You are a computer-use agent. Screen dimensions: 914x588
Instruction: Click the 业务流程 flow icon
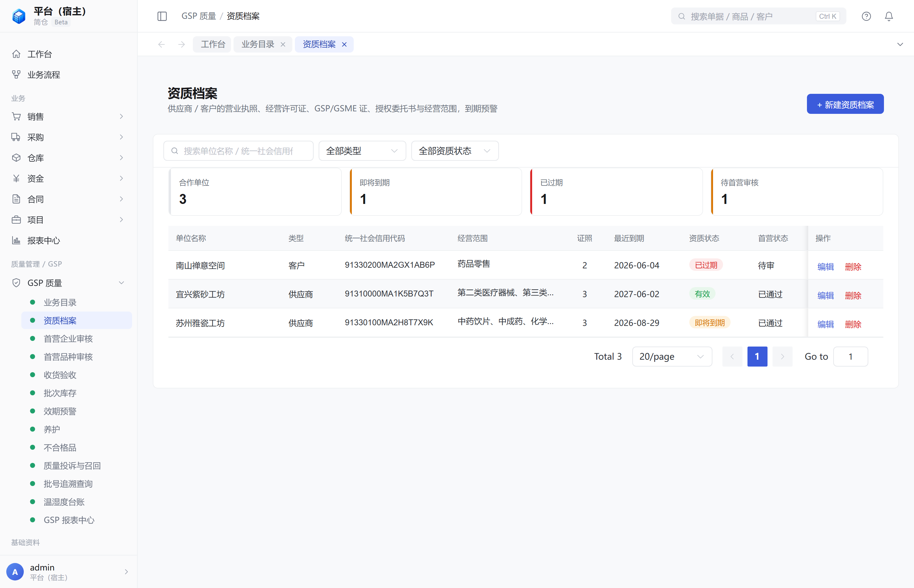(16, 74)
